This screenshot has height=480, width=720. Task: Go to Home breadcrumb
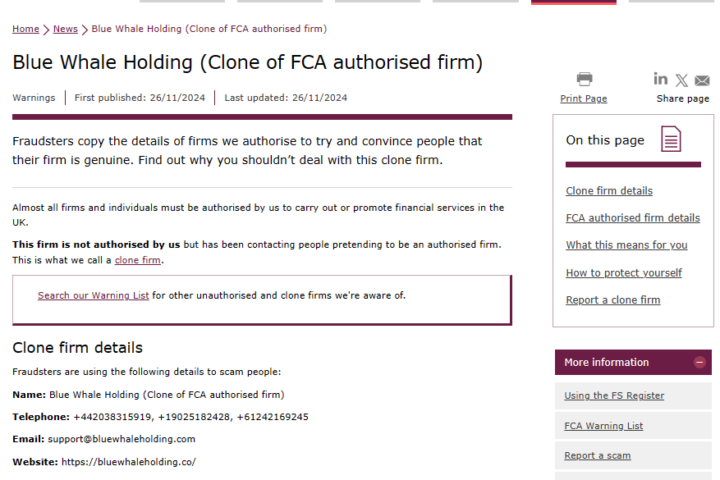[26, 29]
